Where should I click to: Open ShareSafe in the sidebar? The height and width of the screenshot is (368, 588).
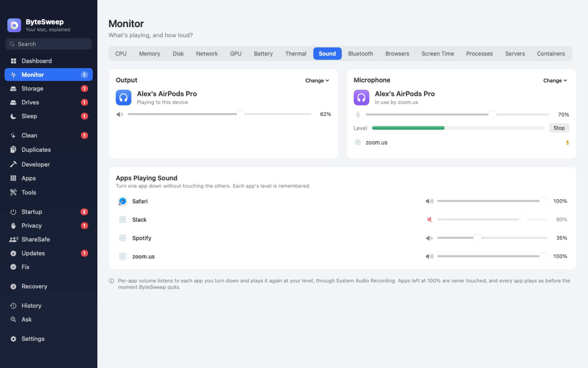point(49,239)
